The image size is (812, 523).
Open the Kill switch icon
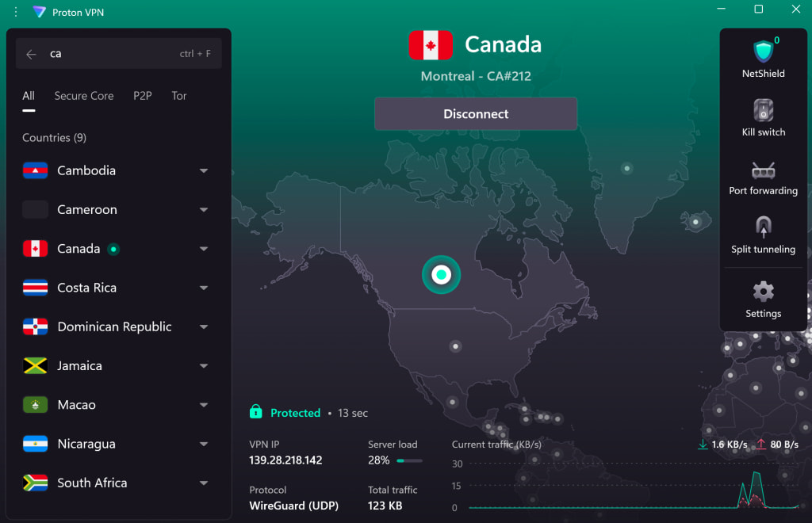[x=763, y=110]
